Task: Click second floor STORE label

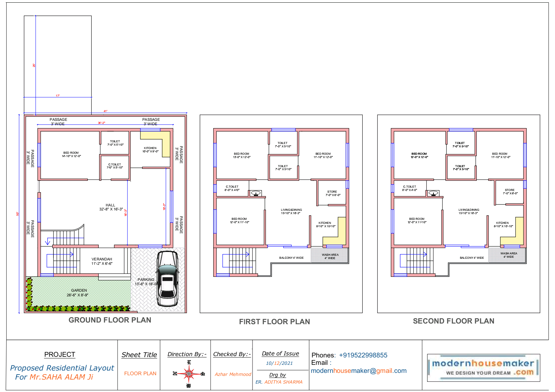Action: point(510,192)
